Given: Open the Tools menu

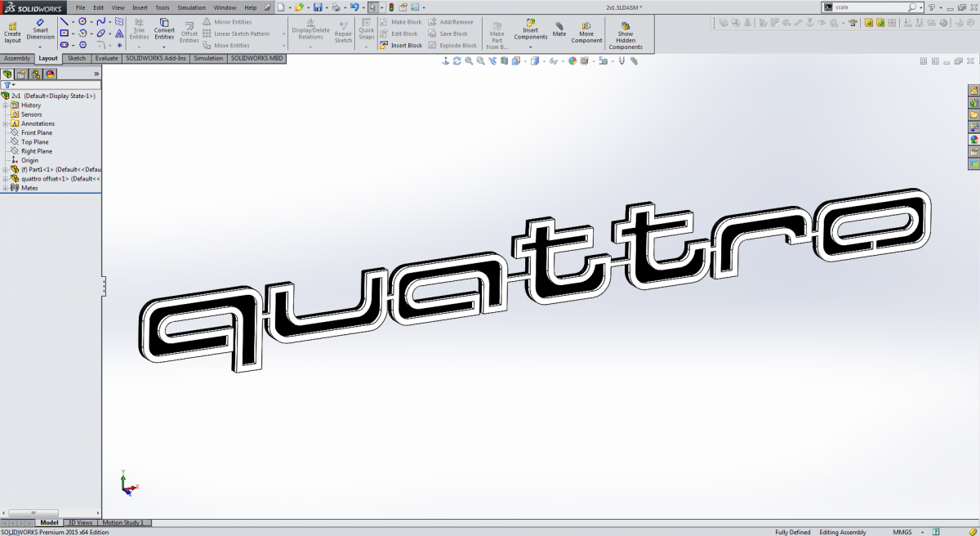Looking at the screenshot, I should tap(163, 7).
